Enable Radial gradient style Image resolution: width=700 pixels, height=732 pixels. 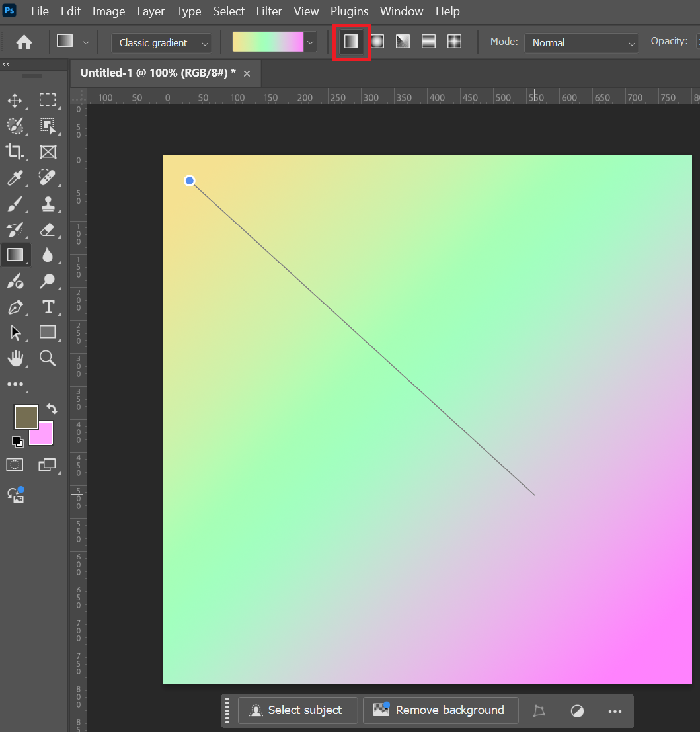pos(377,42)
